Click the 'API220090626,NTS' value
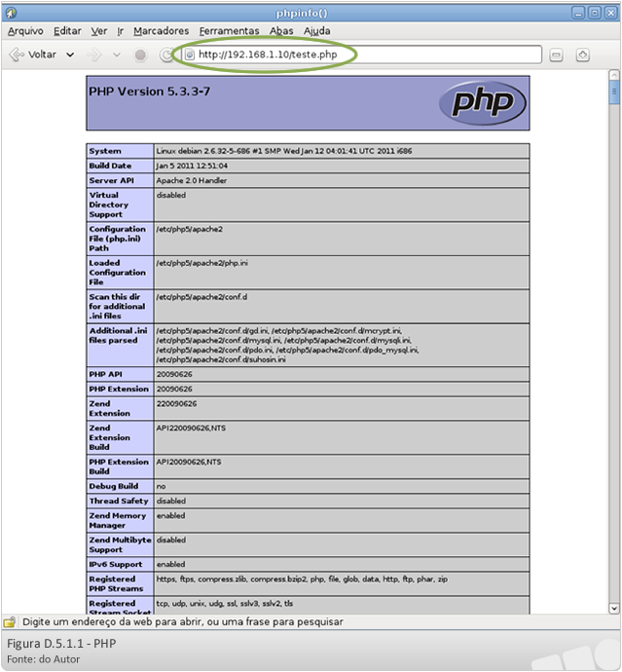The image size is (622, 672). pyautogui.click(x=191, y=428)
